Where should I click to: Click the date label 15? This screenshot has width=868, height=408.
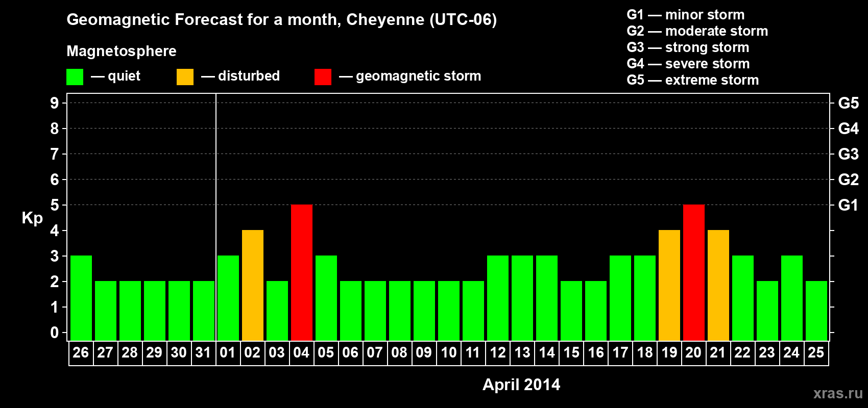(x=571, y=352)
